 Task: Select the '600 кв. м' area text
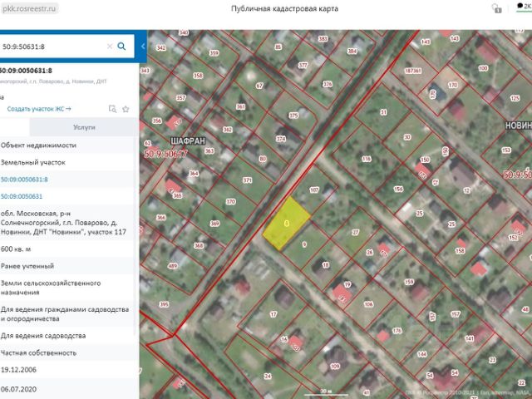tap(16, 249)
